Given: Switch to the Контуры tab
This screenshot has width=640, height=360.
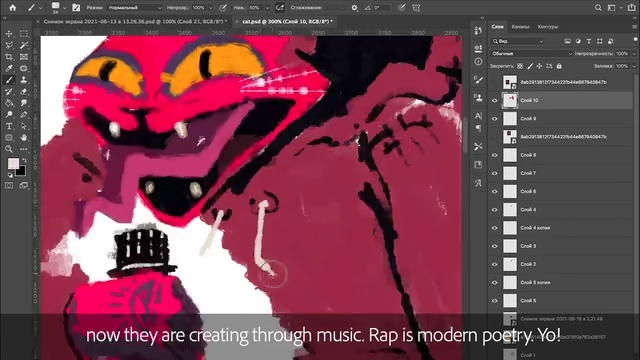Looking at the screenshot, I should (548, 27).
